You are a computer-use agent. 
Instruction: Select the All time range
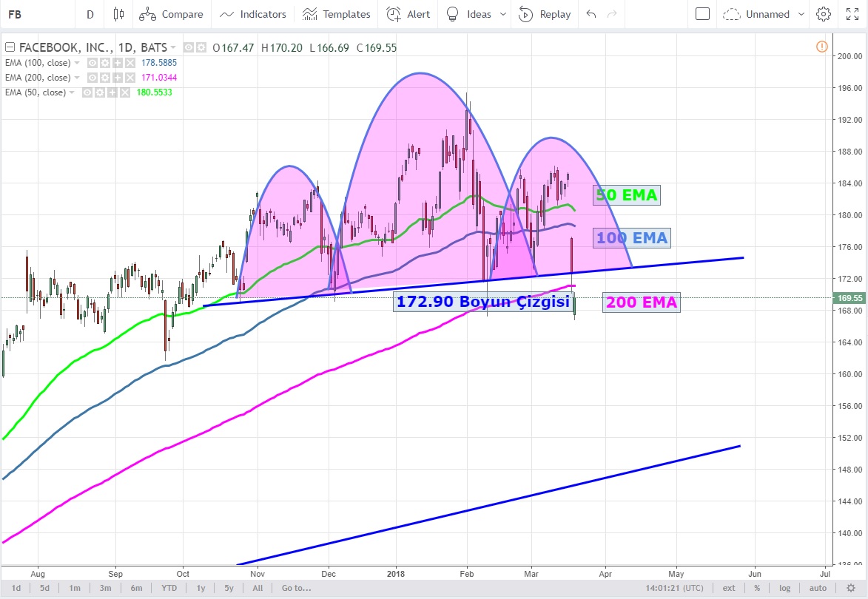(258, 588)
